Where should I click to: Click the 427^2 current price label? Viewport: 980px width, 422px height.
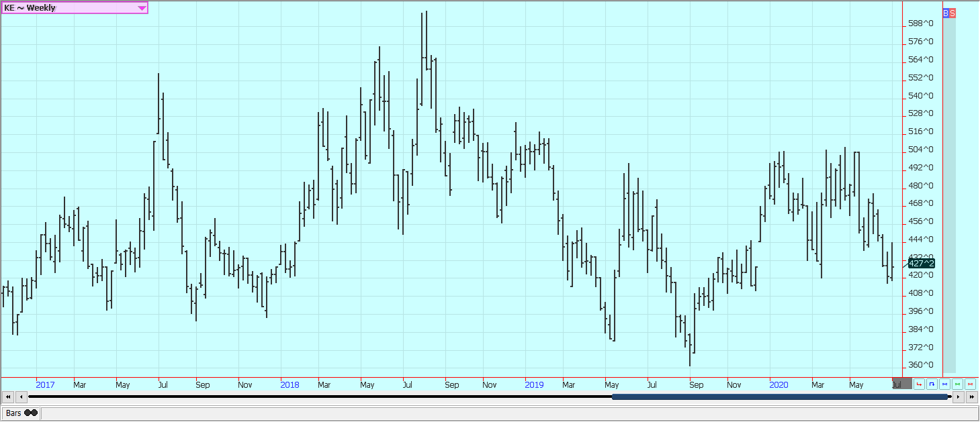coord(921,264)
